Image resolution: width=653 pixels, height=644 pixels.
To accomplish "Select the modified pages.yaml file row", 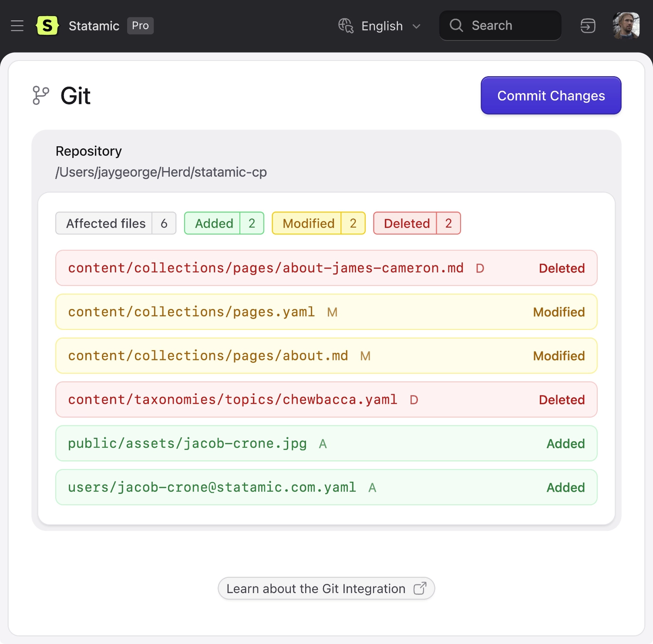I will 326,312.
